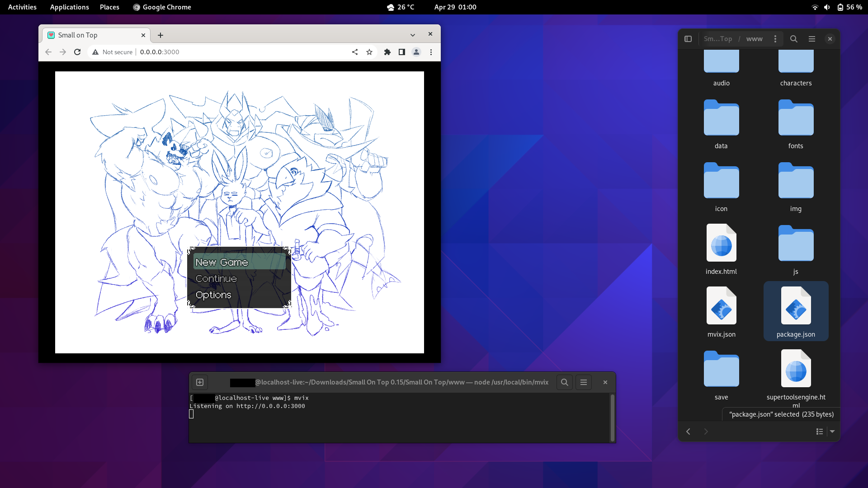The image size is (868, 488).
Task: Click the terminal vertical scrollbar
Action: [x=613, y=417]
